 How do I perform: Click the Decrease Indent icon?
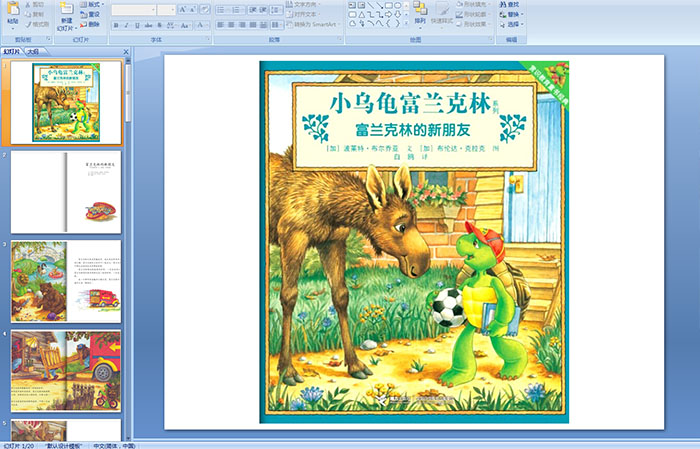(253, 10)
